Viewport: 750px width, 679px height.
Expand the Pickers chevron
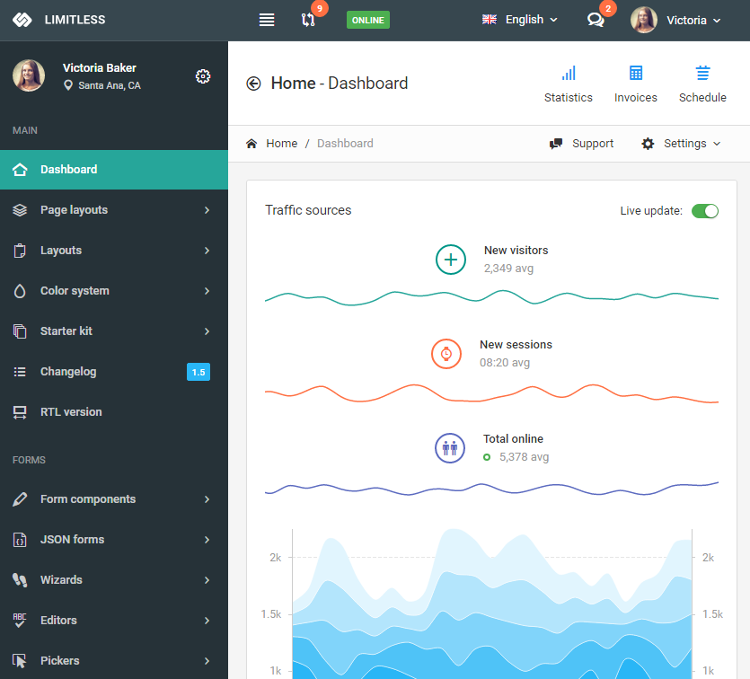point(207,661)
